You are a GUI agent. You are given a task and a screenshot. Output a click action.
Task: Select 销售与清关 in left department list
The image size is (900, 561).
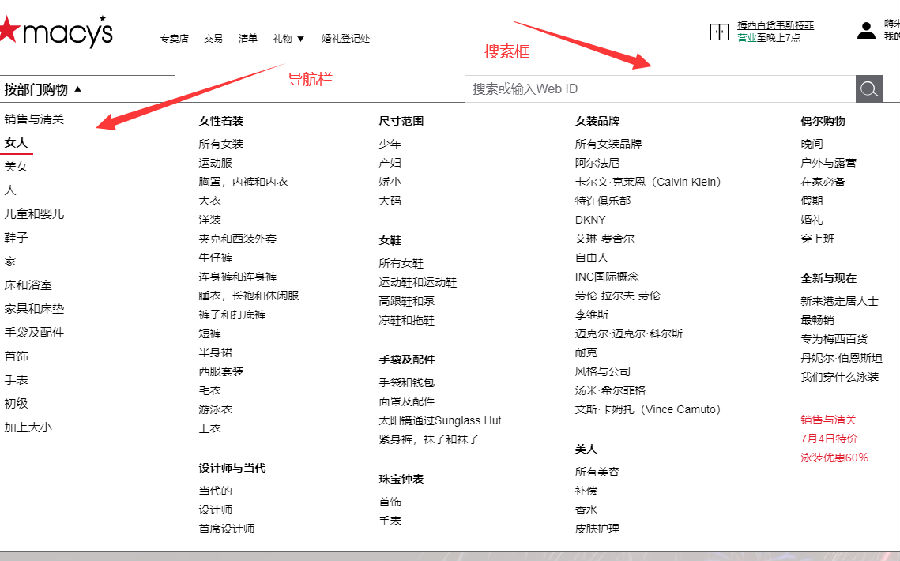[34, 119]
